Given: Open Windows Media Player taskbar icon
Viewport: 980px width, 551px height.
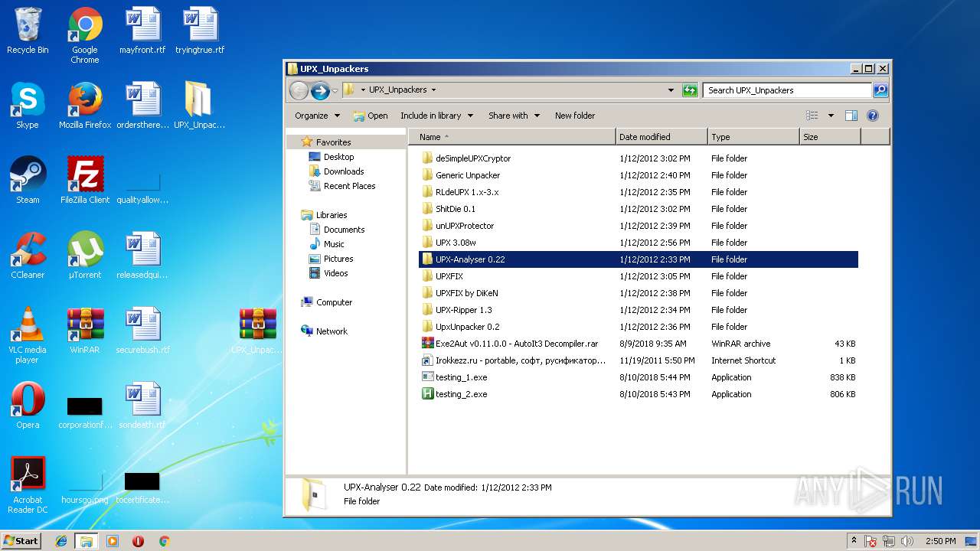Looking at the screenshot, I should click(x=113, y=541).
